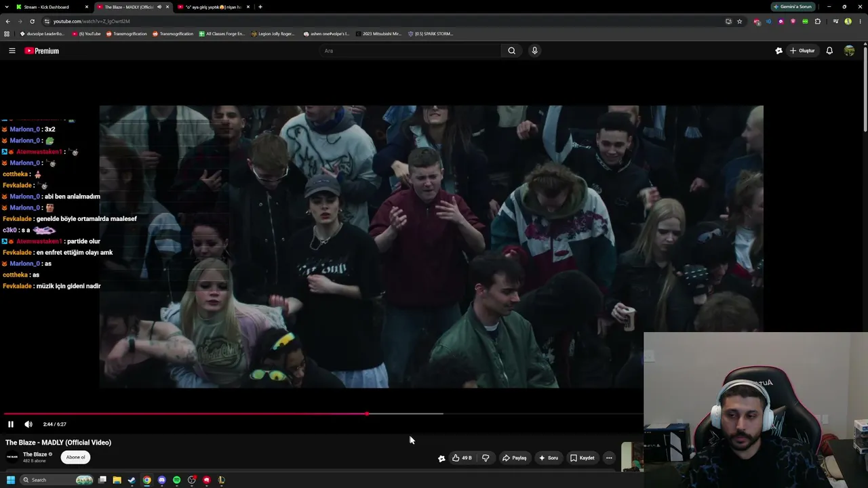The image size is (868, 488).
Task: Open Steam from the taskbar
Action: (132, 480)
